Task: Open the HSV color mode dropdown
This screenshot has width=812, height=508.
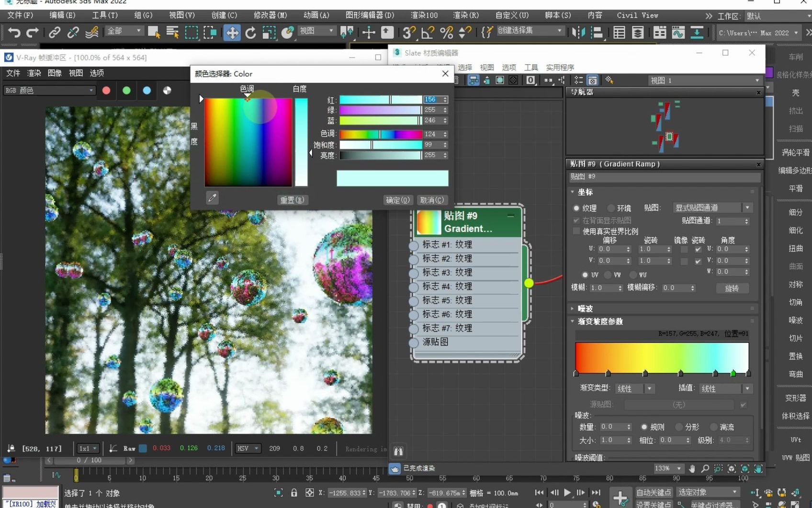Action: click(x=248, y=448)
